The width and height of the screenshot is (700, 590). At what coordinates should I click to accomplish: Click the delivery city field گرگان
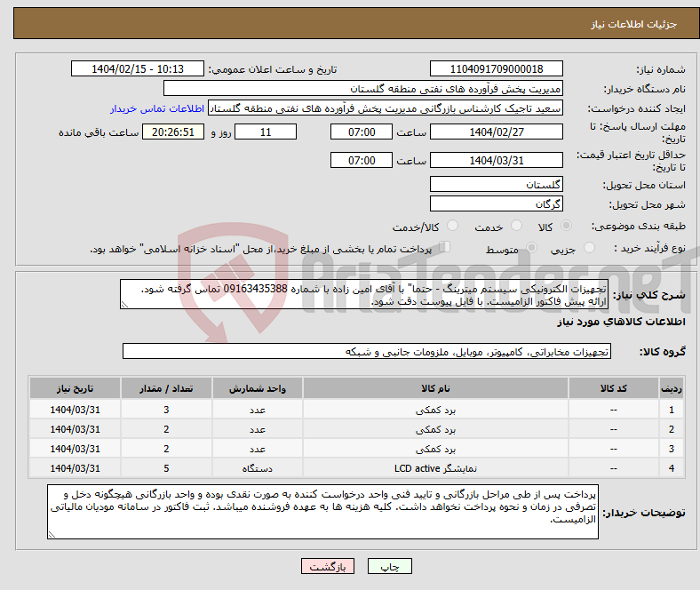click(x=496, y=203)
